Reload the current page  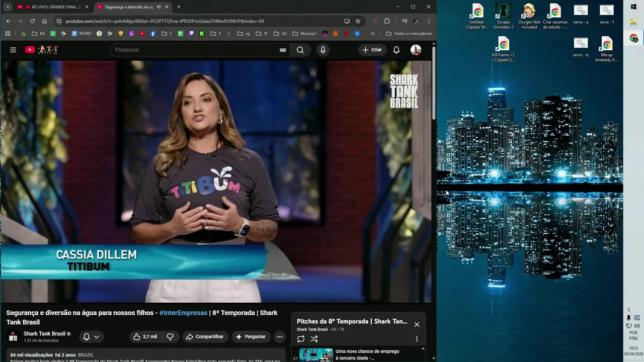(32, 21)
